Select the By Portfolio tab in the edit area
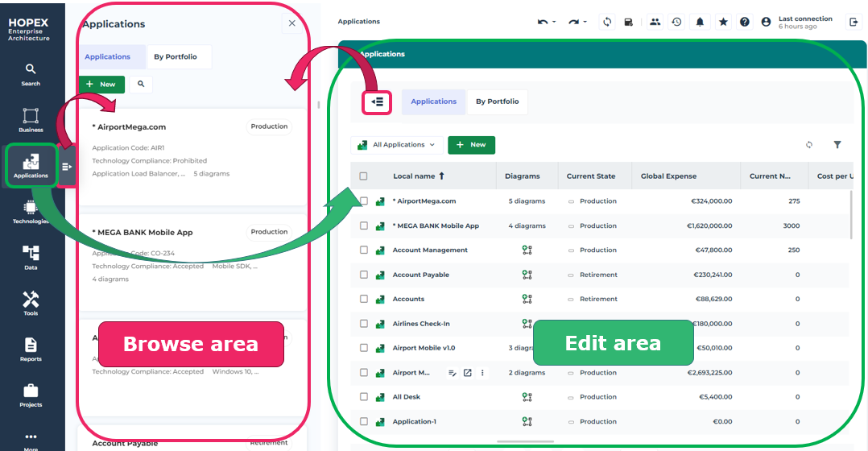 [x=497, y=101]
